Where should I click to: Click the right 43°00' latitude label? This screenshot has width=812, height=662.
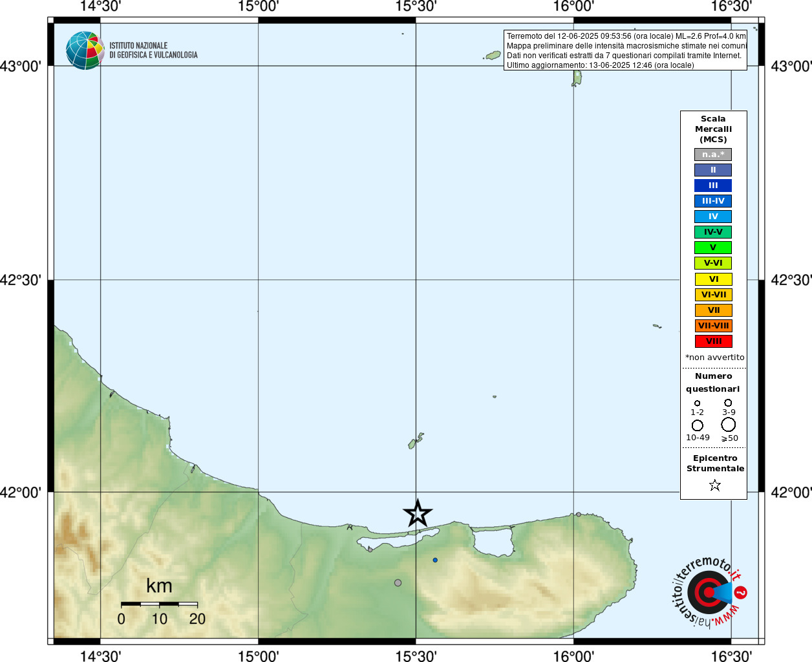[x=791, y=67]
